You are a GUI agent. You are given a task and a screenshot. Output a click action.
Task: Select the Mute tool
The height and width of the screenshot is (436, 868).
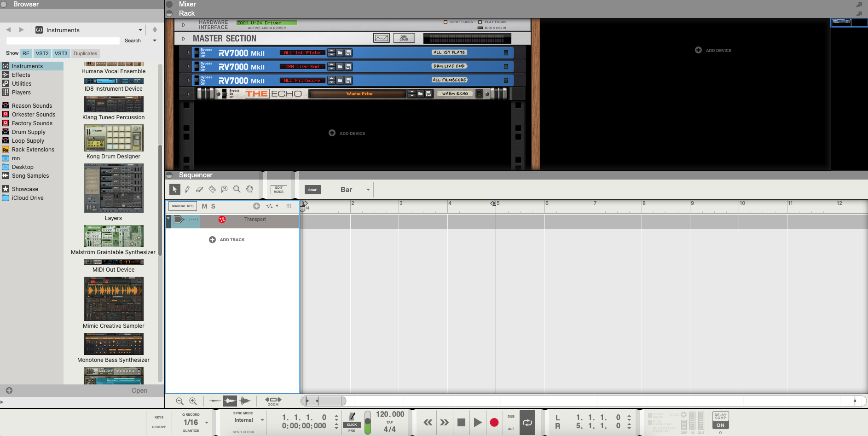coord(224,189)
